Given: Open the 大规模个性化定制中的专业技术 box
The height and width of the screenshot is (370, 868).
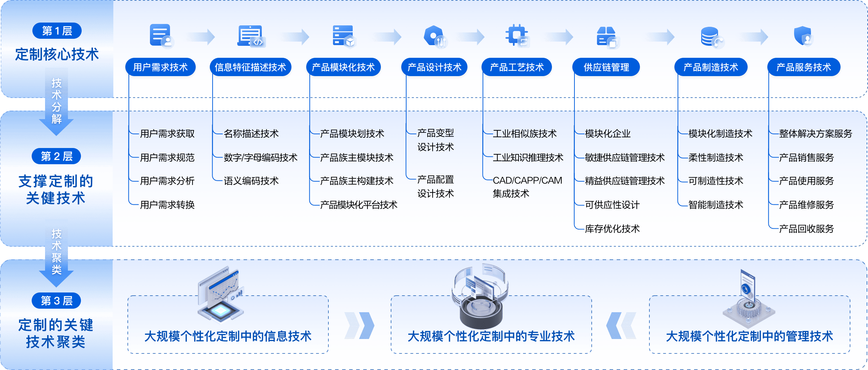Looking at the screenshot, I should click(x=491, y=325).
